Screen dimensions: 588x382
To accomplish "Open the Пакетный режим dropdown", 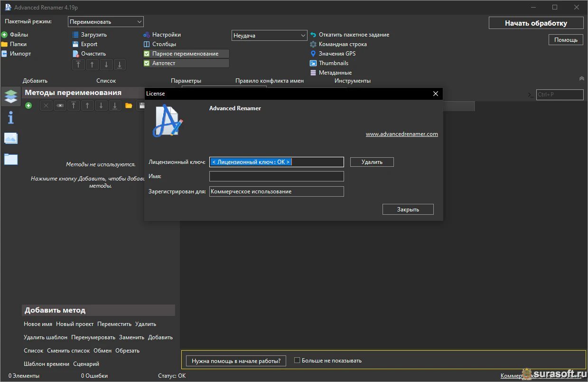I will coord(106,22).
